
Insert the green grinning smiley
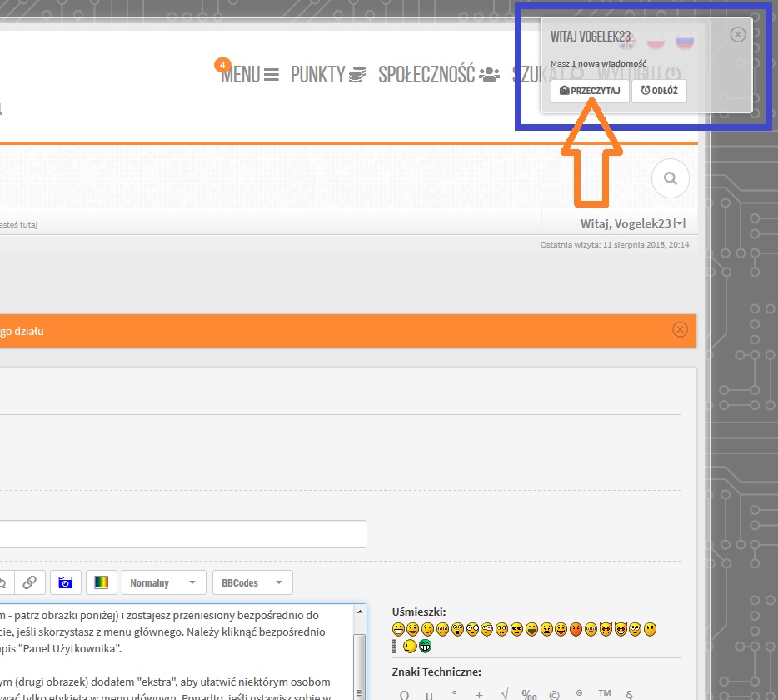click(x=425, y=646)
